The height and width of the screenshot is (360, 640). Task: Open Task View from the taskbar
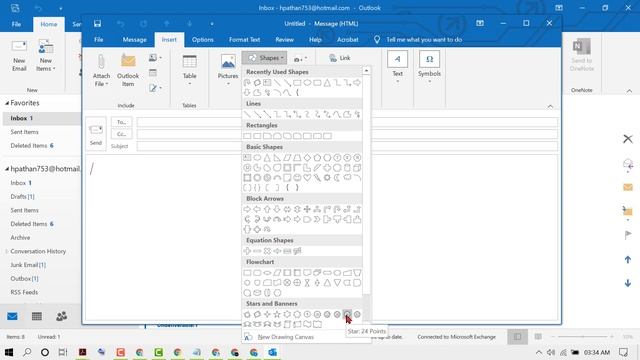(x=62, y=352)
